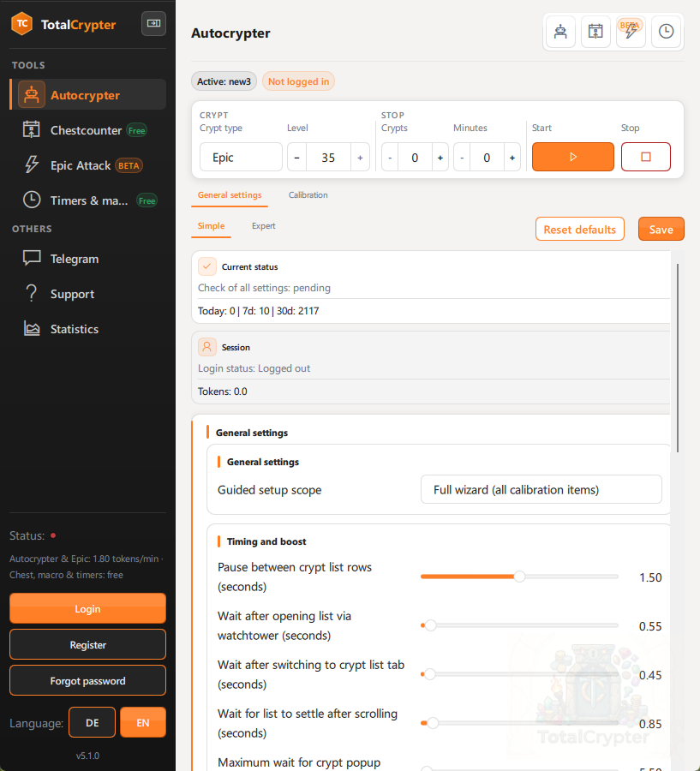
Task: Adjust the Pause between crypt list rows slider
Action: [x=519, y=577]
